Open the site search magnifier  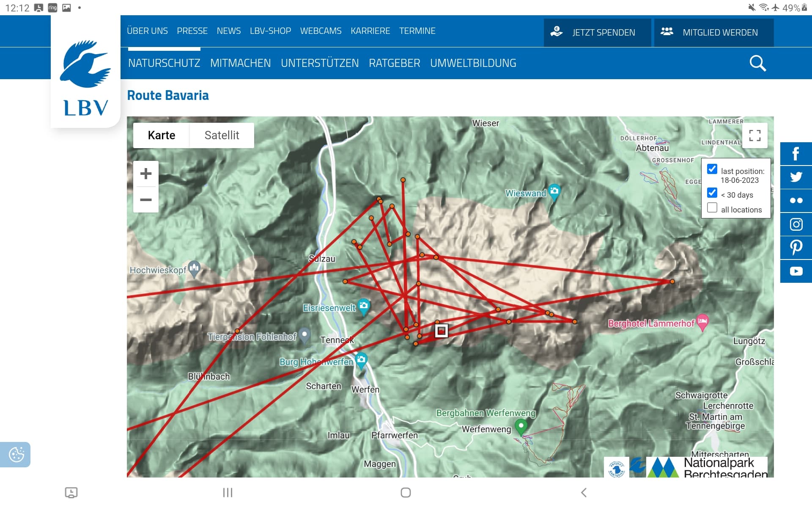point(757,63)
